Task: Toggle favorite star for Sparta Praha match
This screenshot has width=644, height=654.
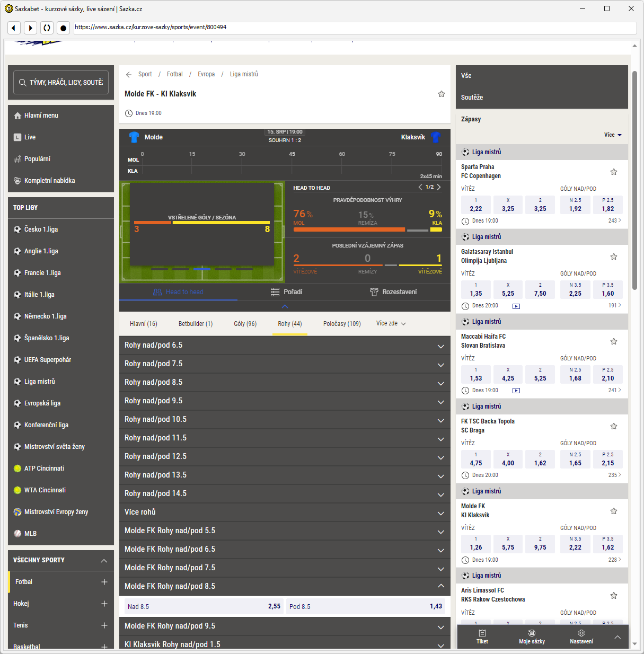Action: pos(614,172)
